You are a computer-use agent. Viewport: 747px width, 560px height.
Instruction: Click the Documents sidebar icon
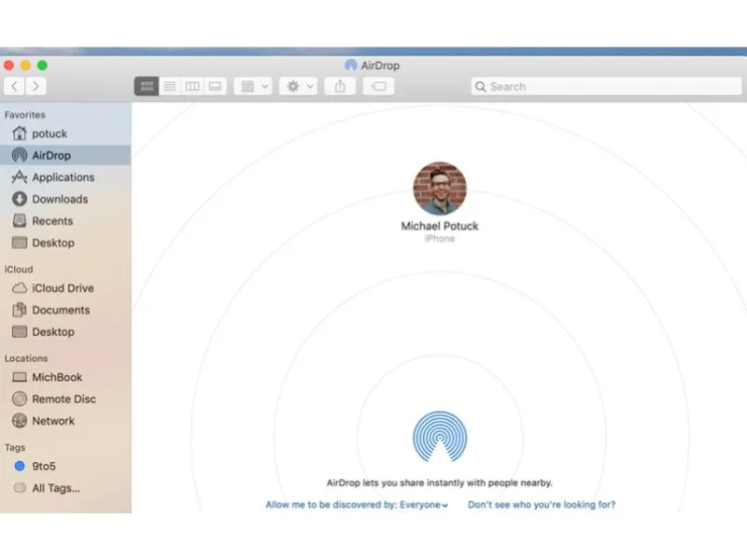pos(20,310)
